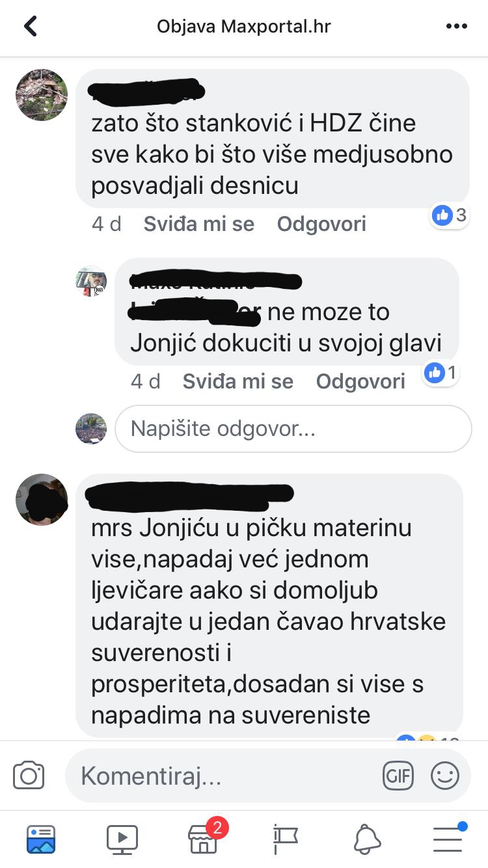488x868 pixels.
Task: Tap the camera icon to attach a photo
Action: click(29, 776)
